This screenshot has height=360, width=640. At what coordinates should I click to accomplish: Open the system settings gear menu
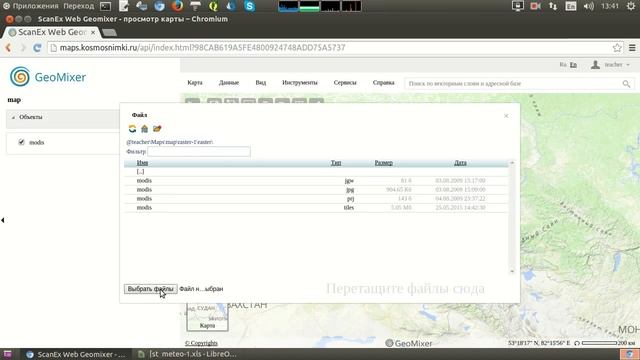click(631, 6)
